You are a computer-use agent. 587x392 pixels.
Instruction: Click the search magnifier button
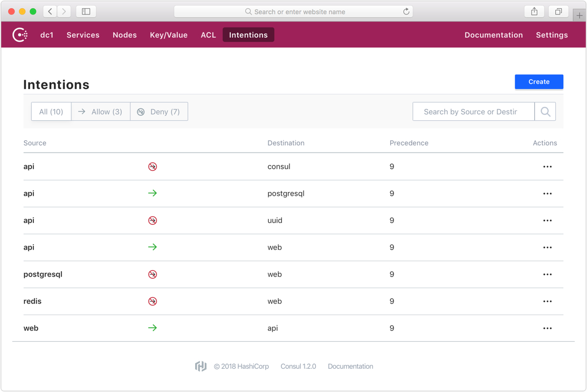click(x=545, y=112)
